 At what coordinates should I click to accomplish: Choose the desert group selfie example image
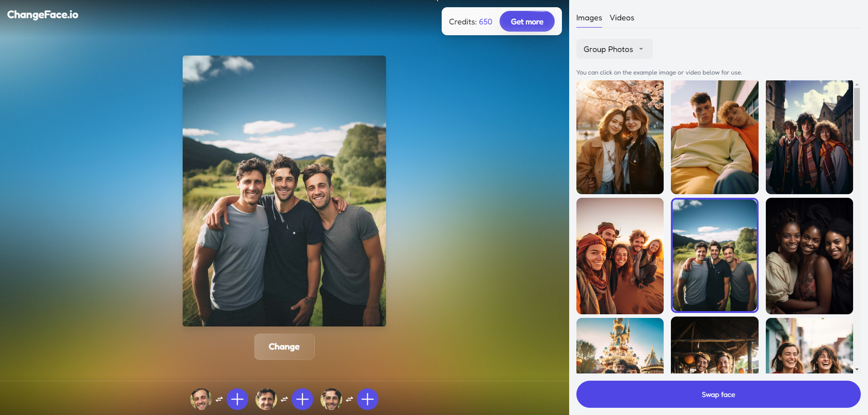[x=620, y=256]
